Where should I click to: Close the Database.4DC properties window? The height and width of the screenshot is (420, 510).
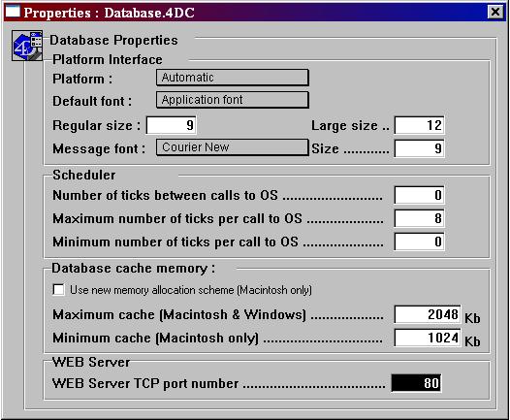coord(495,13)
